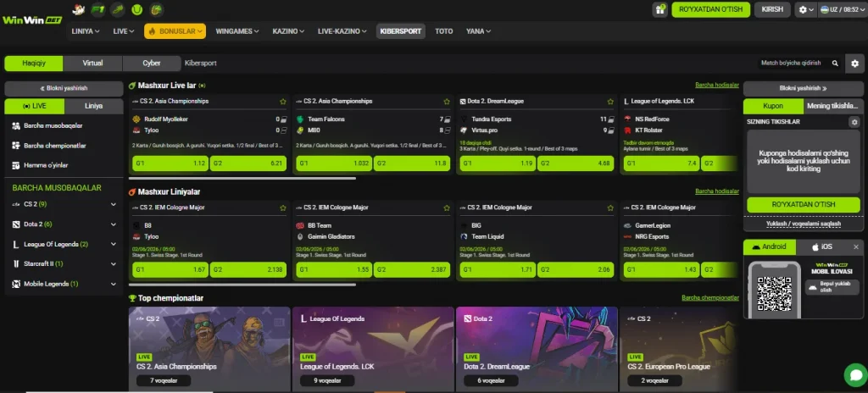Scan the mobile app QR code
Screen dimensions: 868x393
pos(775,293)
